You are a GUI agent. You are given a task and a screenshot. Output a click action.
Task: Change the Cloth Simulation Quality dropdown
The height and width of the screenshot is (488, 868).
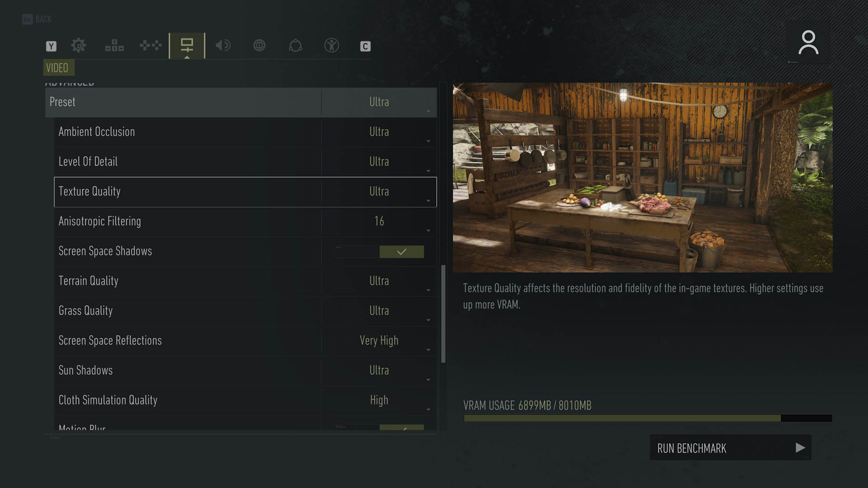(x=379, y=400)
